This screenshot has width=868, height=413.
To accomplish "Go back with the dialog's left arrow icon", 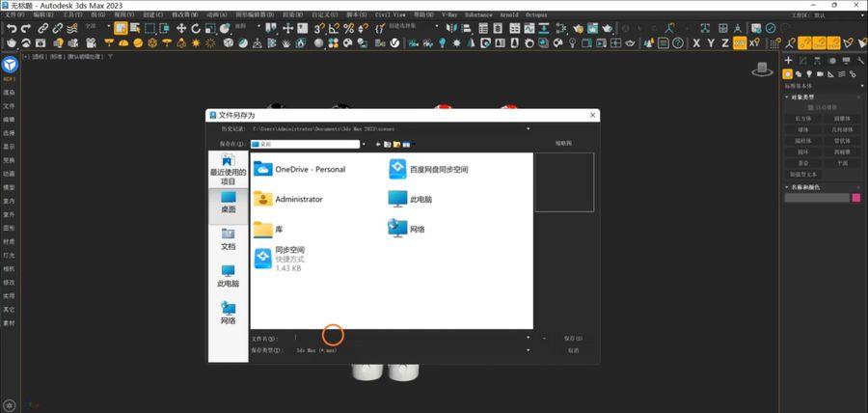I will (379, 144).
